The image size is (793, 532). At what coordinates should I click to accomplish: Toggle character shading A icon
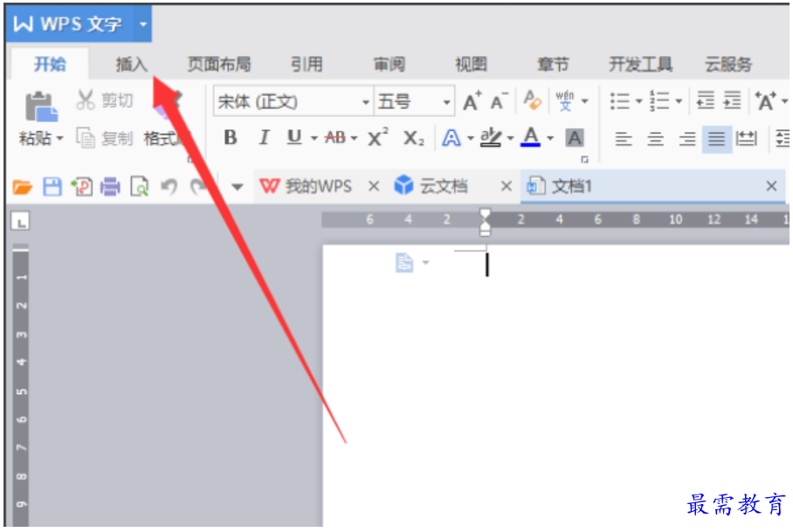(575, 137)
